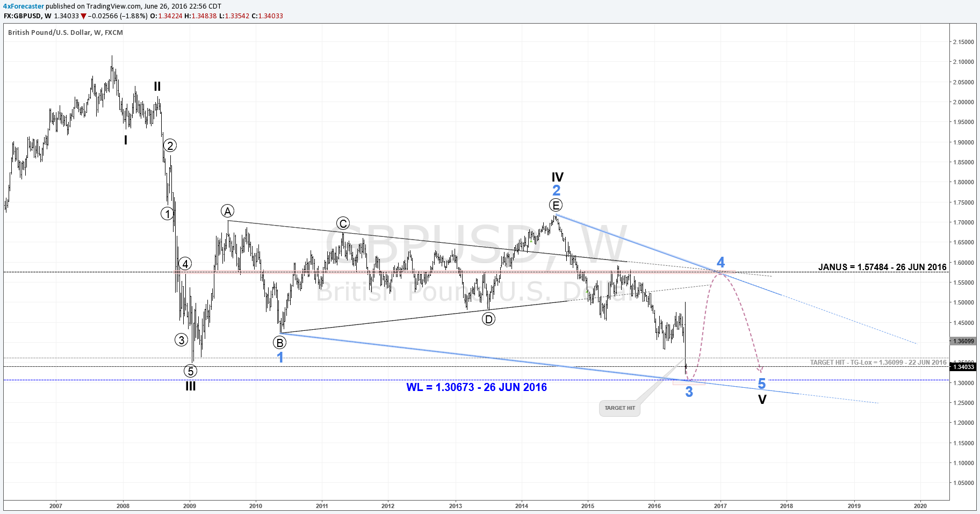Click the 1.75000 price axis label

963,202
